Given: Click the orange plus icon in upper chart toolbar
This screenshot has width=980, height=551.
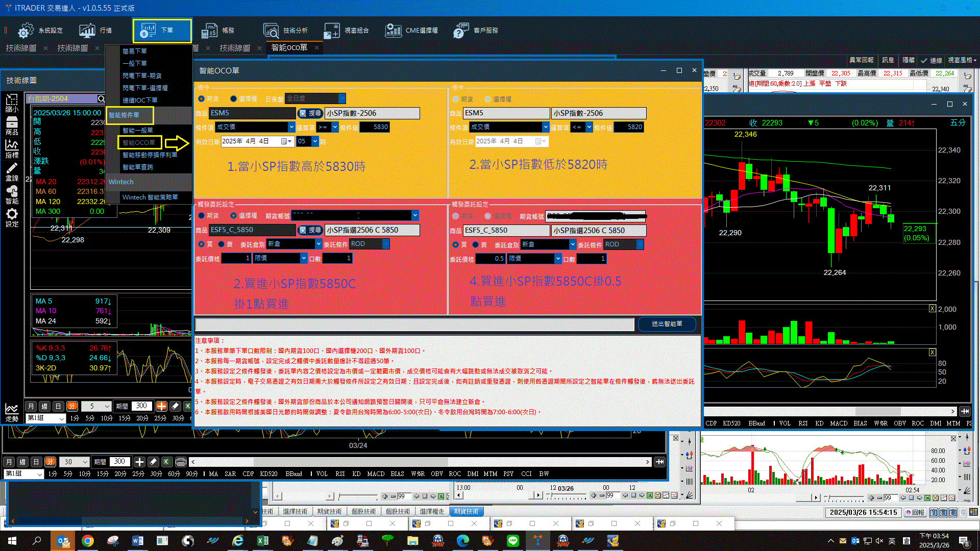Looking at the screenshot, I should [x=161, y=406].
